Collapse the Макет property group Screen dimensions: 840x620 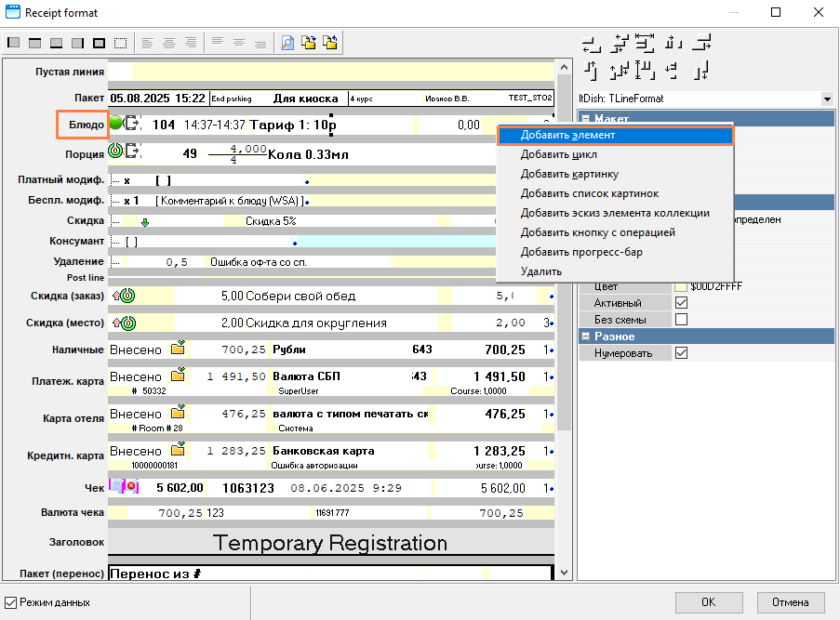pyautogui.click(x=585, y=118)
